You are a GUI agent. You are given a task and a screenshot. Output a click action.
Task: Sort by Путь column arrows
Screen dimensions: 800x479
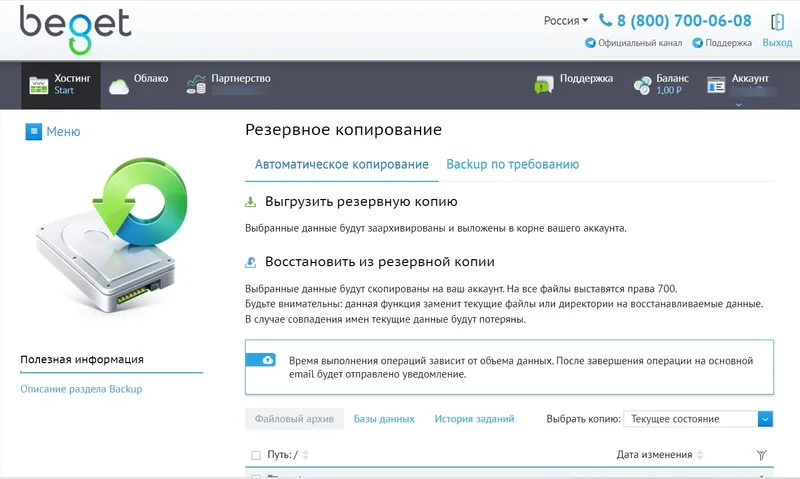click(305, 455)
